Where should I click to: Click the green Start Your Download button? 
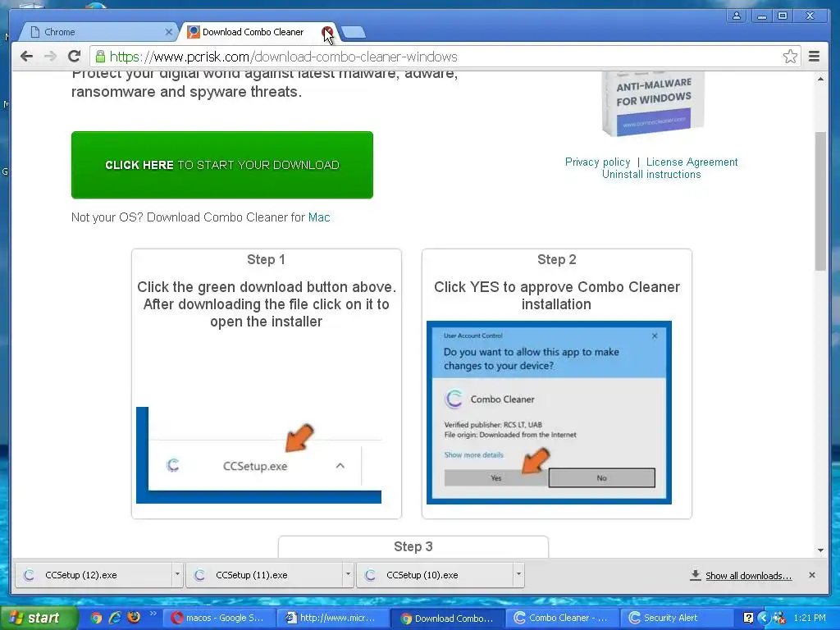221,165
